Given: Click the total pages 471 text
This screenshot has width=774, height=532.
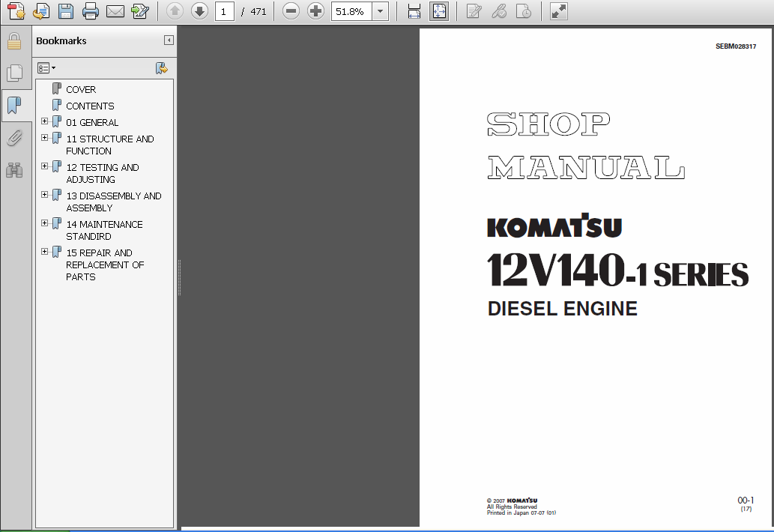Looking at the screenshot, I should [x=258, y=11].
